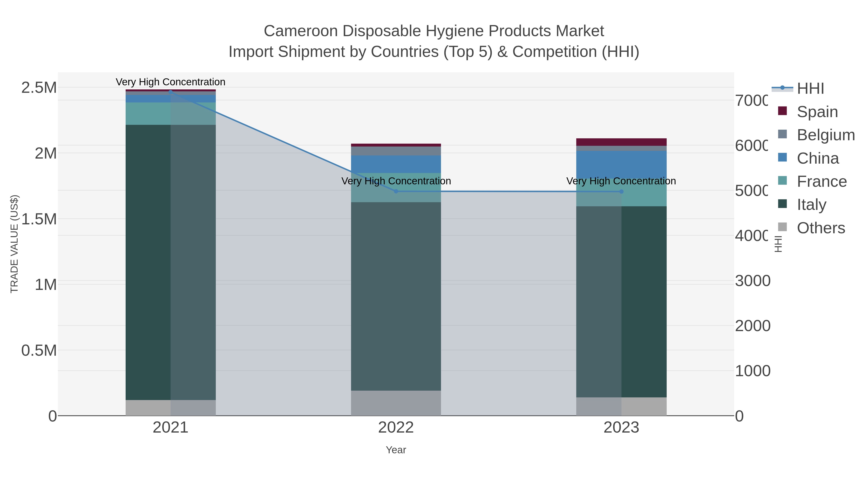Toggle Spain series in the legend
Image resolution: width=868 pixels, height=488 pixels.
coord(808,112)
